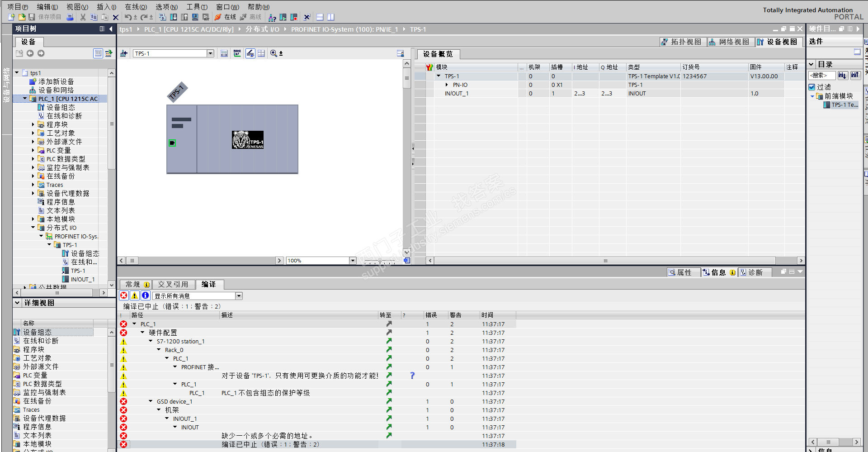Toggle the catalog information view button
The image size is (868, 452).
(x=857, y=52)
